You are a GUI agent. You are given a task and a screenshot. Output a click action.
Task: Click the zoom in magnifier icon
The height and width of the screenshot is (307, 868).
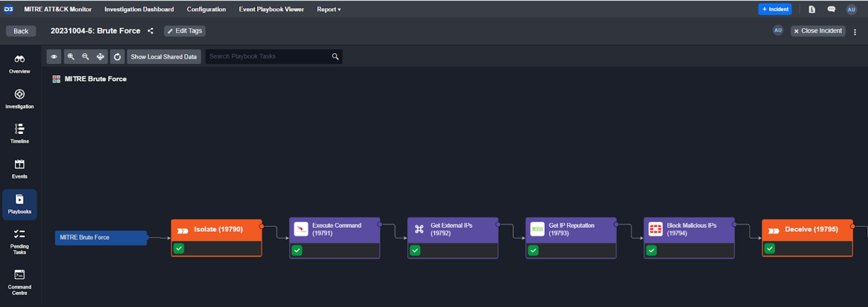coord(71,57)
